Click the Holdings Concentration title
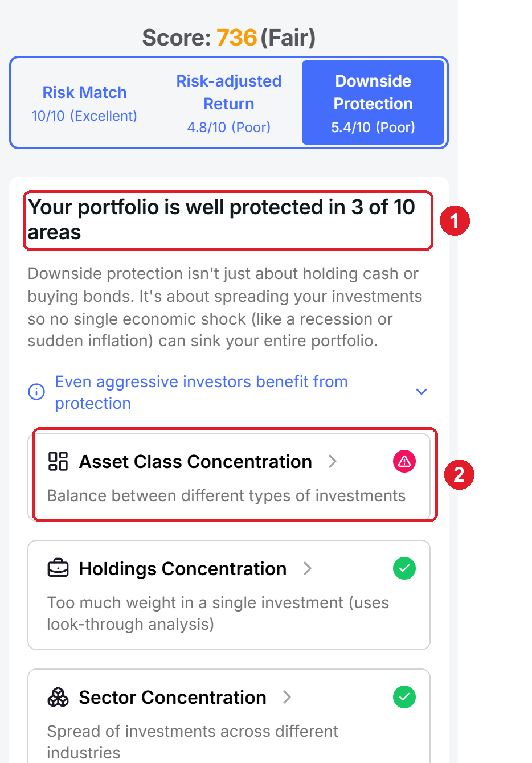Screen dimensions: 532x763 click(x=182, y=569)
